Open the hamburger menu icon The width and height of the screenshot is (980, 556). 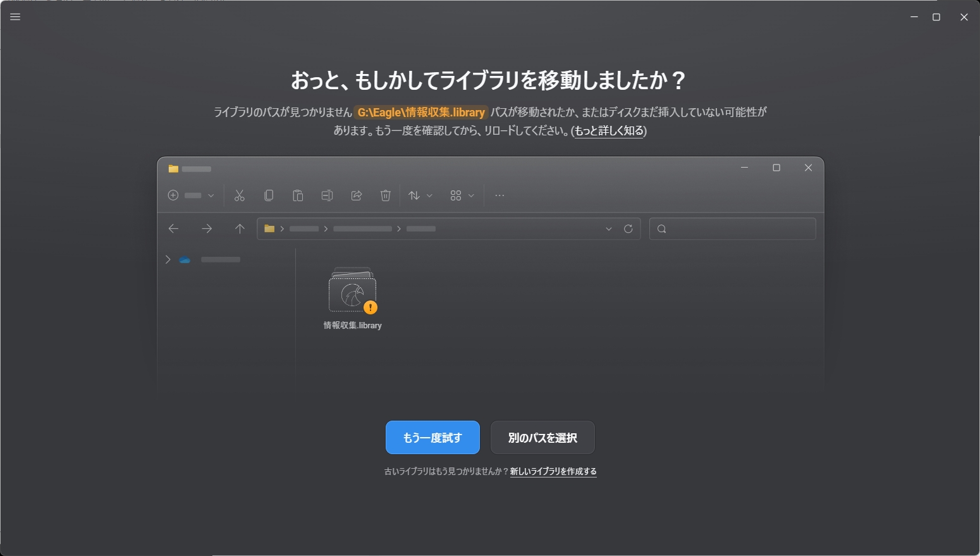[x=15, y=17]
